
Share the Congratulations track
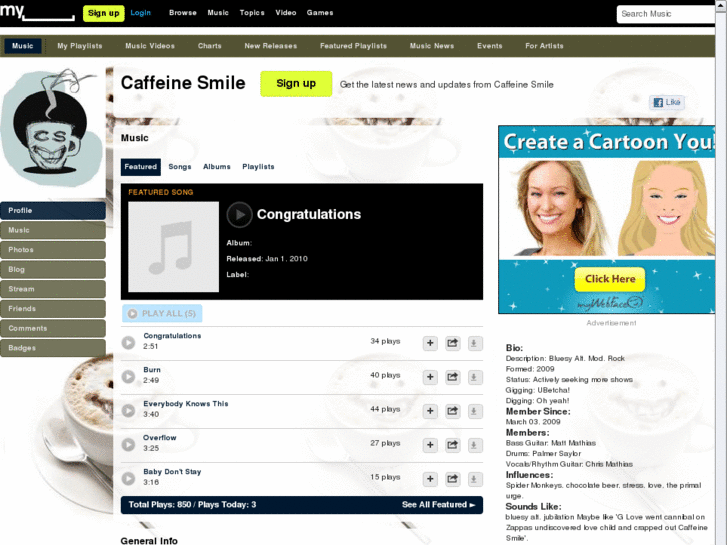453,343
